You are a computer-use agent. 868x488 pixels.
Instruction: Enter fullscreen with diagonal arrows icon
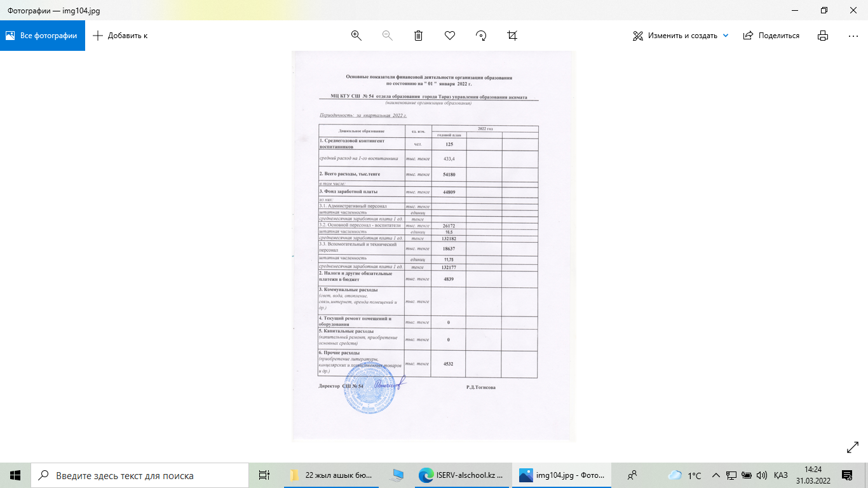(x=853, y=448)
